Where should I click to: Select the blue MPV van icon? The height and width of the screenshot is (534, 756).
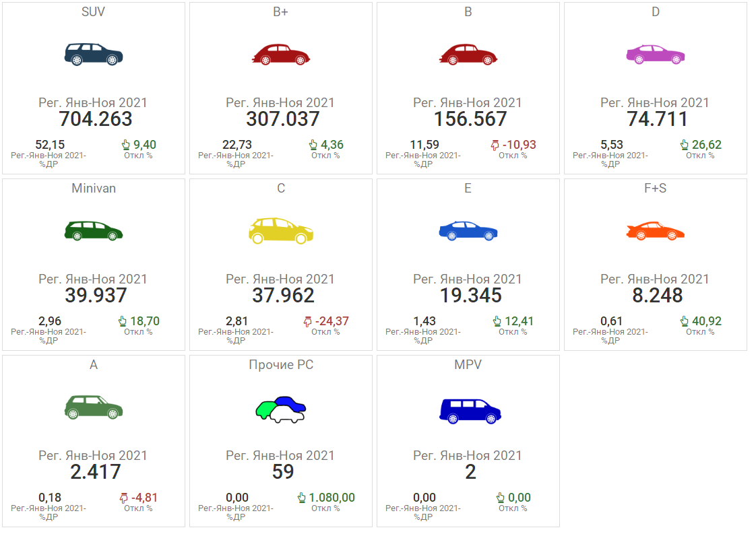point(470,410)
